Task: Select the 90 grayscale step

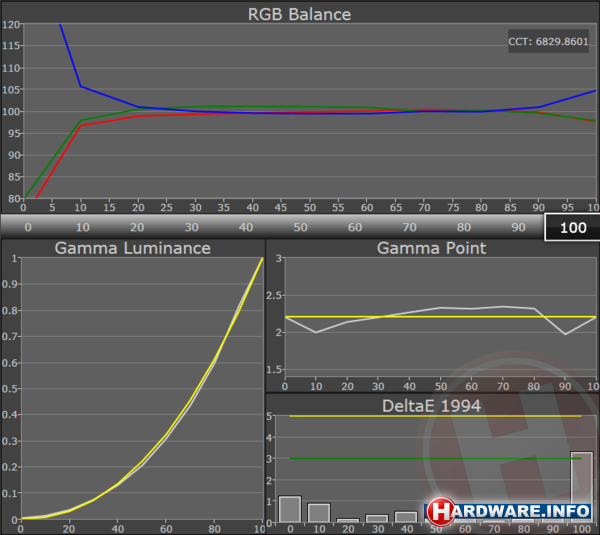Action: tap(517, 226)
